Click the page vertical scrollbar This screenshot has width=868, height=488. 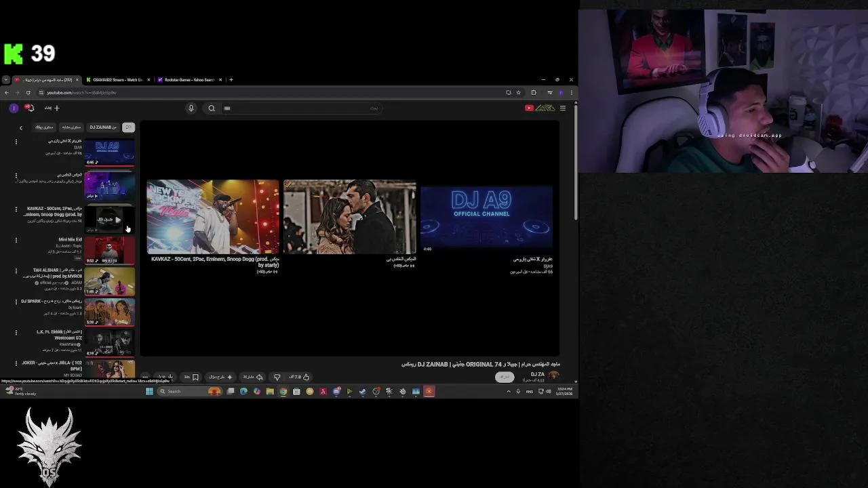tap(576, 163)
